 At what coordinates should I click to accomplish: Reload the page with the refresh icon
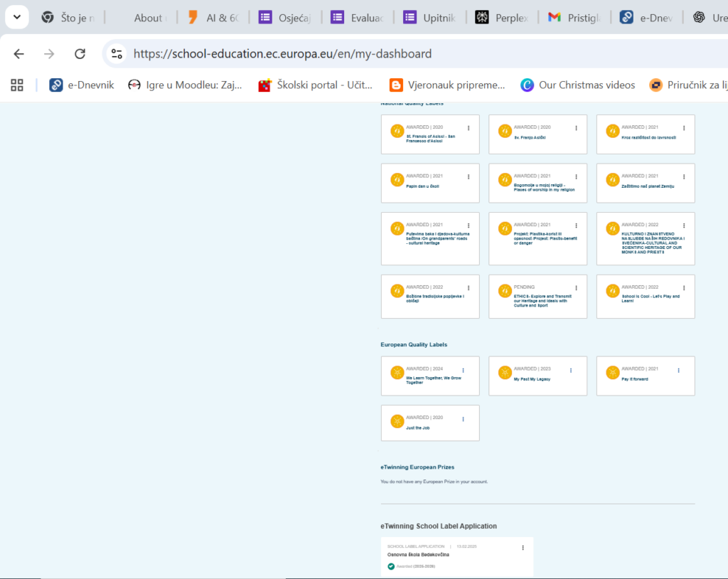(x=80, y=54)
